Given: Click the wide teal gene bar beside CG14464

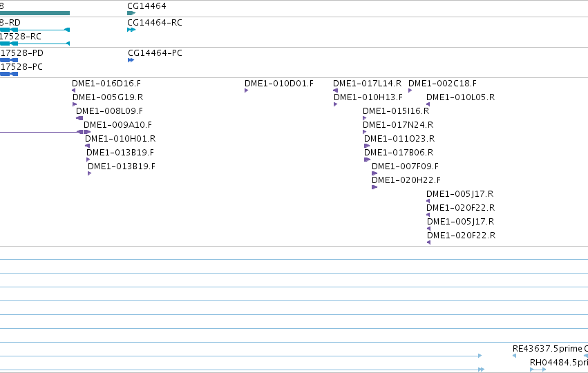Looking at the screenshot, I should (x=35, y=13).
